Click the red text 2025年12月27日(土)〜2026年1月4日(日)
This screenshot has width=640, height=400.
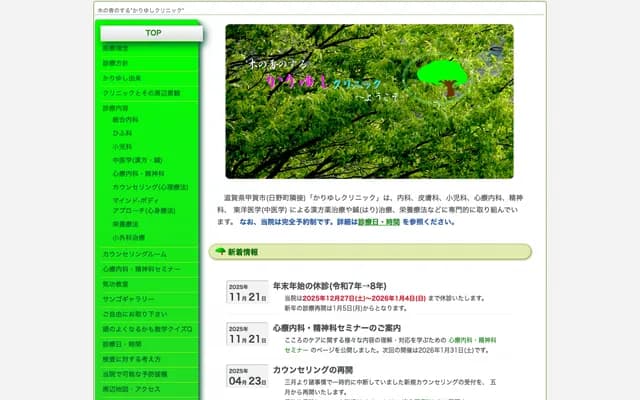pyautogui.click(x=364, y=298)
